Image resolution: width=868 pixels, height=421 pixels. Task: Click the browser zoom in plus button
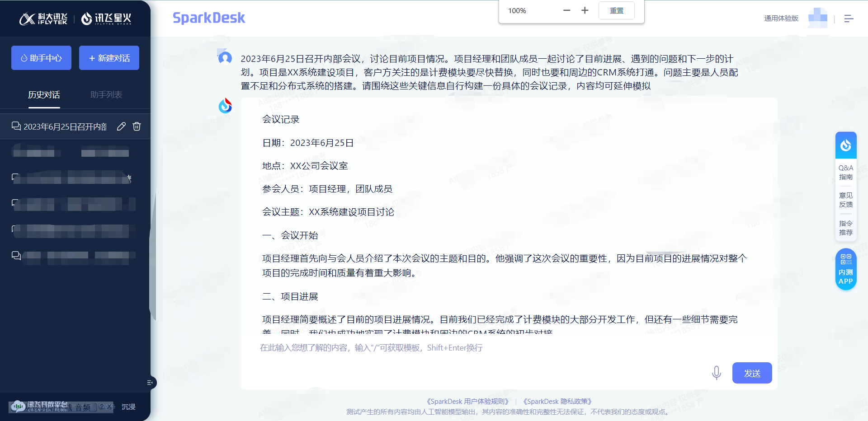(x=585, y=10)
